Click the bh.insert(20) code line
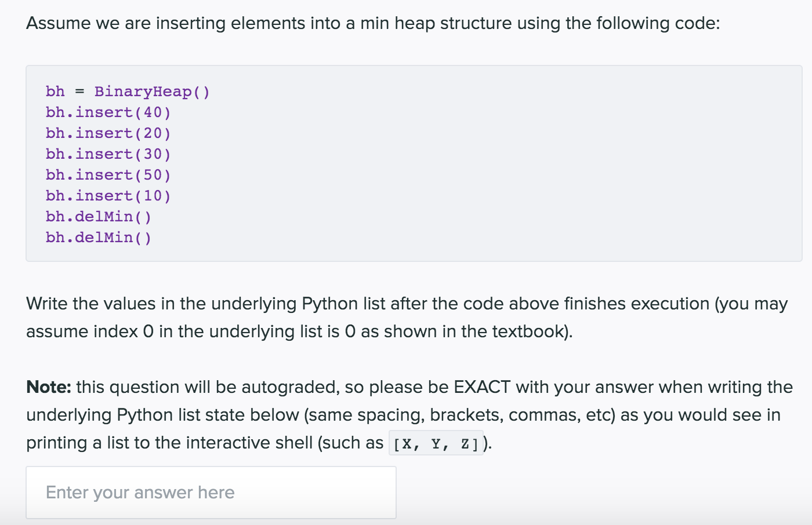 point(108,133)
